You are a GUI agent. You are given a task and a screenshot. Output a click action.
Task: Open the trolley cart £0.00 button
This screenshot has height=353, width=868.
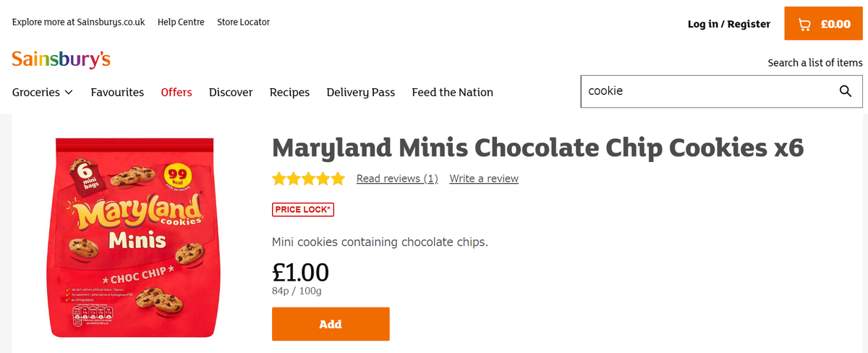point(824,24)
